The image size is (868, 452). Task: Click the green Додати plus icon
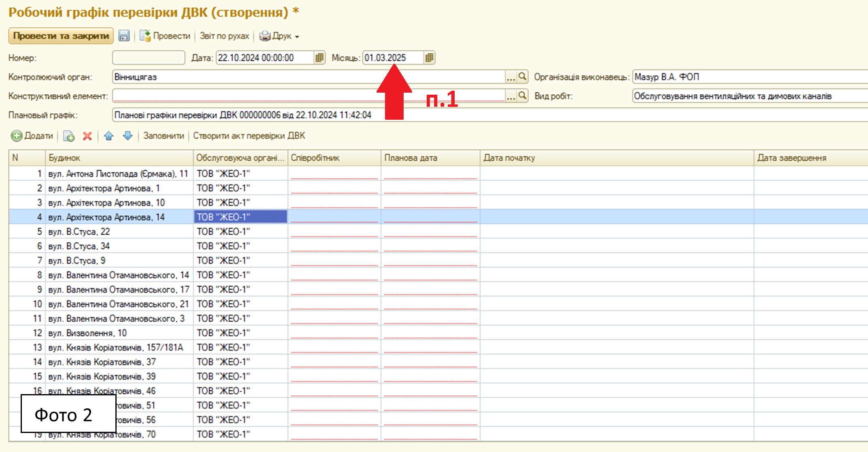pyautogui.click(x=17, y=136)
